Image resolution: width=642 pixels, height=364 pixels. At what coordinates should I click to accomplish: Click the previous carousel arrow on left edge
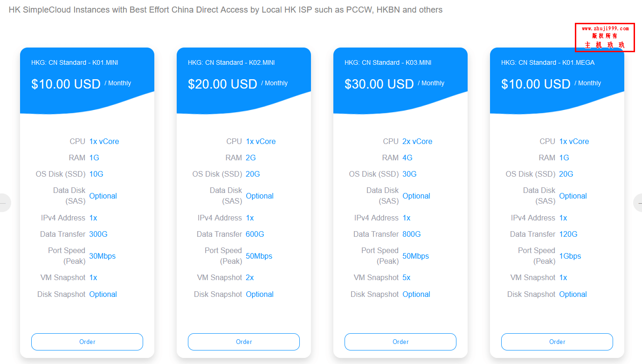tap(4, 203)
